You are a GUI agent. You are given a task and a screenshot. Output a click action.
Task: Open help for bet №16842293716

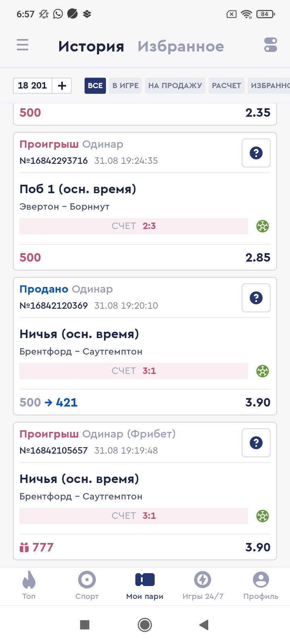(256, 153)
